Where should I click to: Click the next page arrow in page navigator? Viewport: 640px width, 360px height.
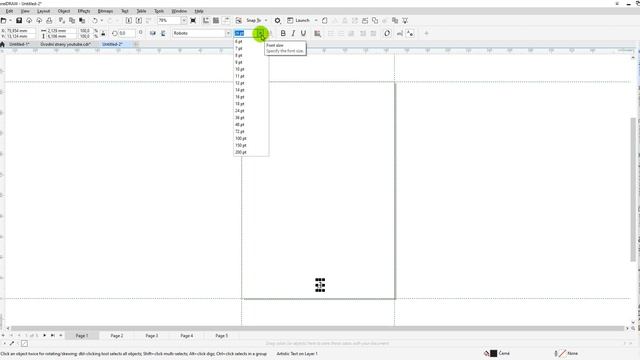44,336
